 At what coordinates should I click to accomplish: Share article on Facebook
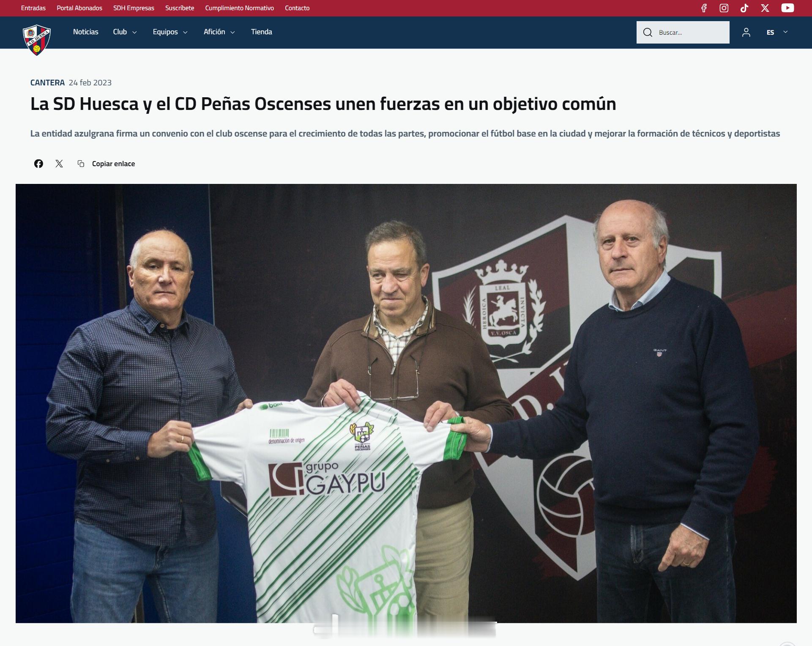click(38, 164)
